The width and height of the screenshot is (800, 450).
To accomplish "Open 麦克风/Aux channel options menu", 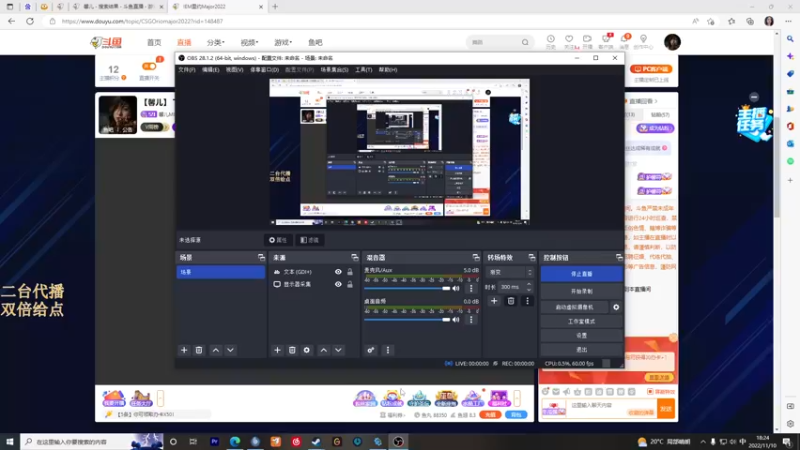I will [471, 289].
